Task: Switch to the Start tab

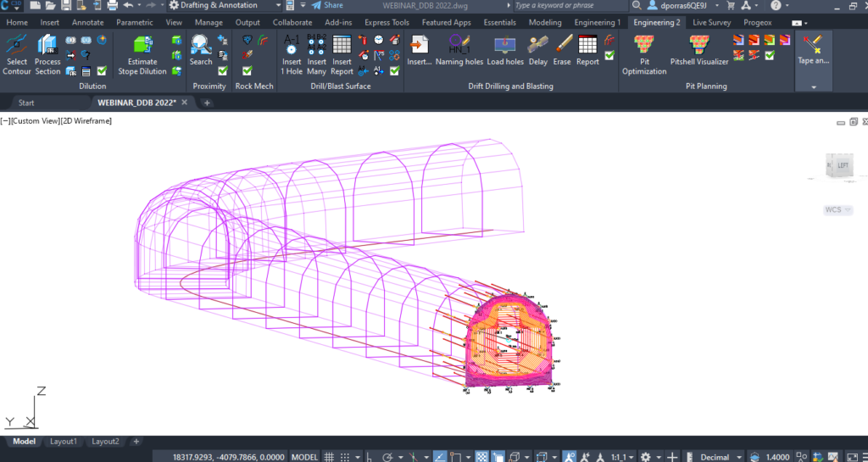Action: click(26, 103)
